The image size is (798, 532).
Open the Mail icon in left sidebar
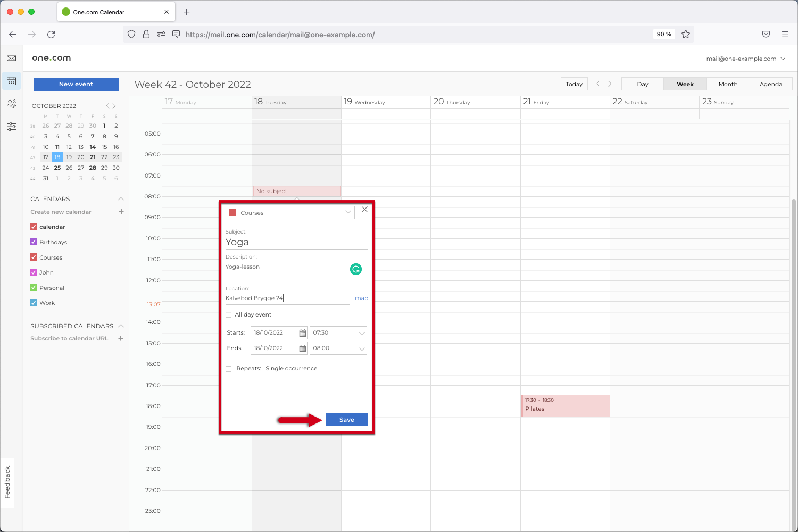point(11,59)
